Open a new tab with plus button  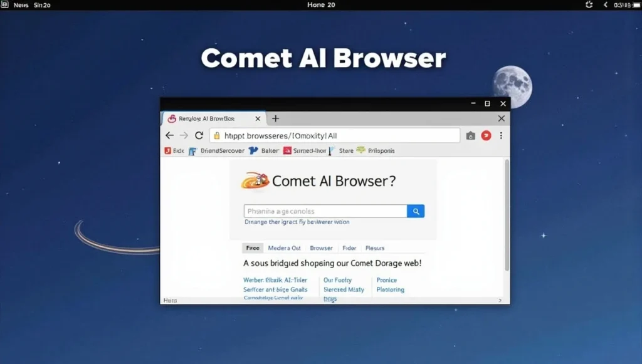tap(275, 118)
